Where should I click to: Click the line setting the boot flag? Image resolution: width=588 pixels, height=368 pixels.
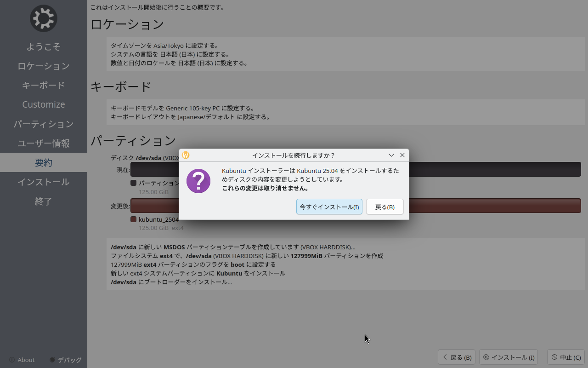click(x=193, y=264)
